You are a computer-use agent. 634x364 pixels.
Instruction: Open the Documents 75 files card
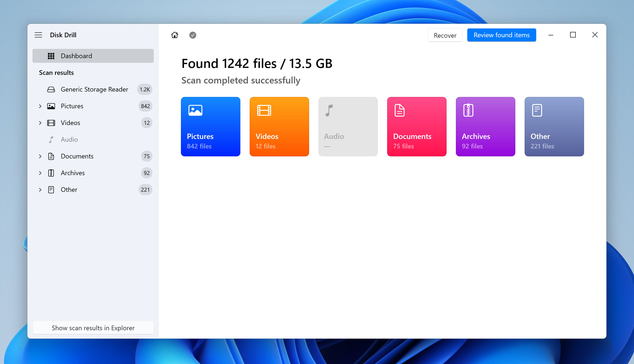click(x=417, y=127)
